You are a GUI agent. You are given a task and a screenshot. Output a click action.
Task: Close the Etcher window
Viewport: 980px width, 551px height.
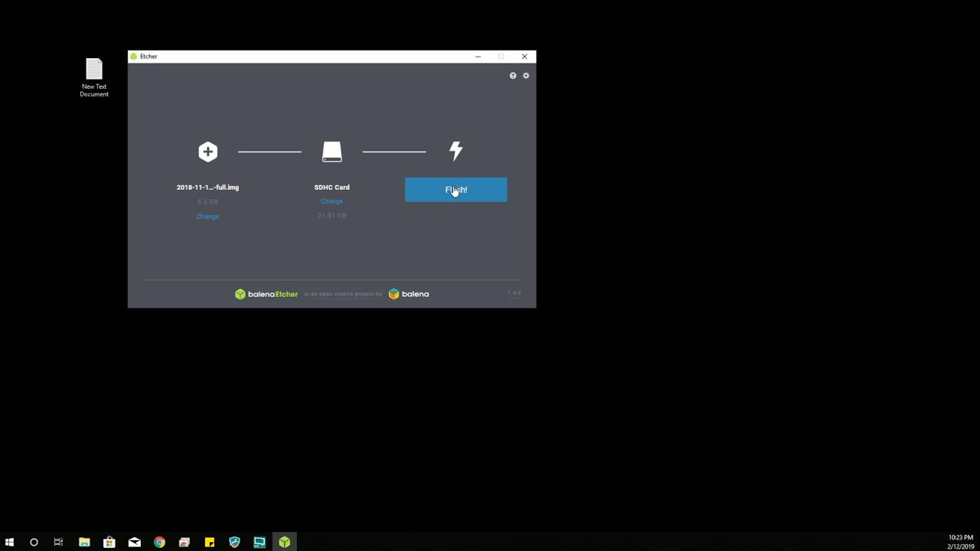point(524,57)
